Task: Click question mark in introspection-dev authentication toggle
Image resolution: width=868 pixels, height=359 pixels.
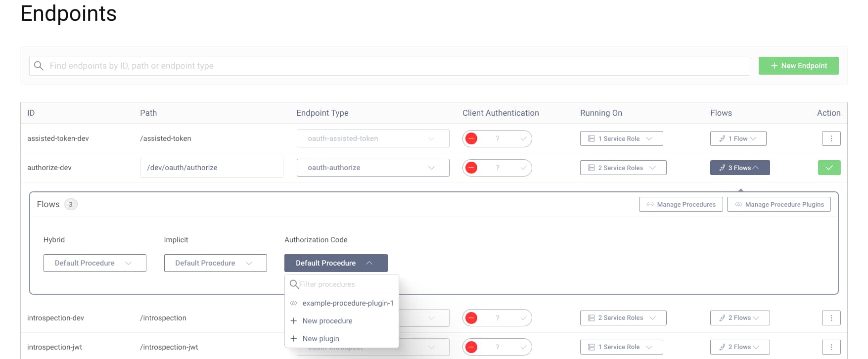Action: pyautogui.click(x=498, y=317)
